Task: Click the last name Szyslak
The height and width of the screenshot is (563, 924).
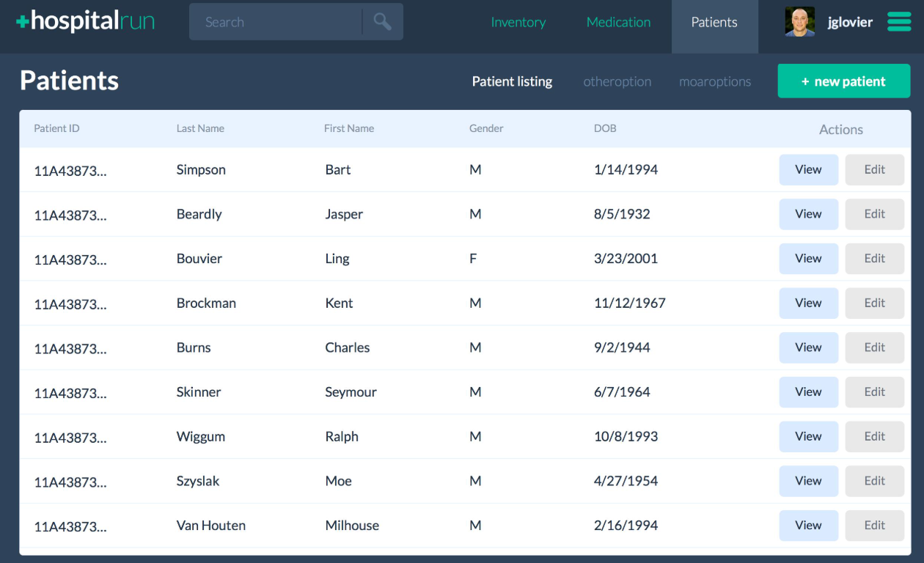Action: (x=198, y=481)
